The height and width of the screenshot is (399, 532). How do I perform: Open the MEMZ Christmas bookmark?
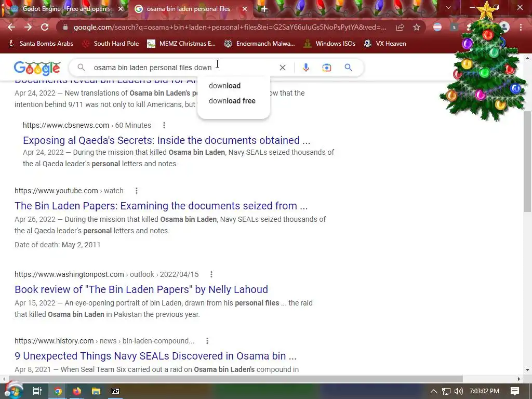pyautogui.click(x=181, y=44)
